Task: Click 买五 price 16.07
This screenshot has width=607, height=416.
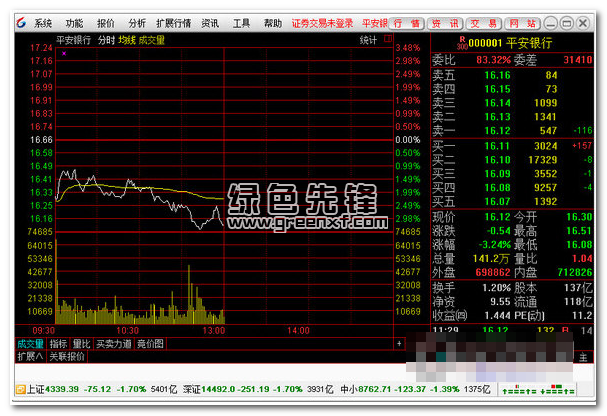Action: click(x=497, y=202)
